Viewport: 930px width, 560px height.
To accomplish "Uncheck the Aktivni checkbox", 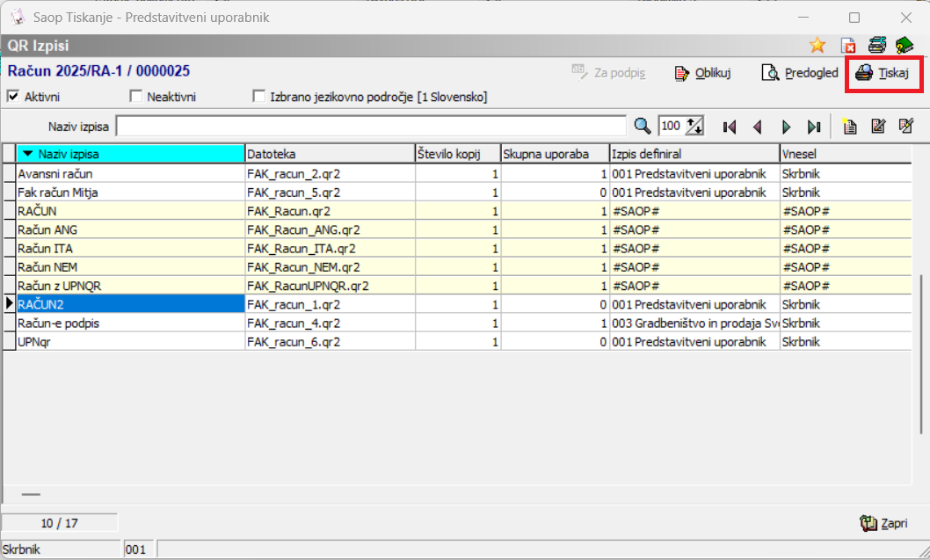I will (13, 96).
